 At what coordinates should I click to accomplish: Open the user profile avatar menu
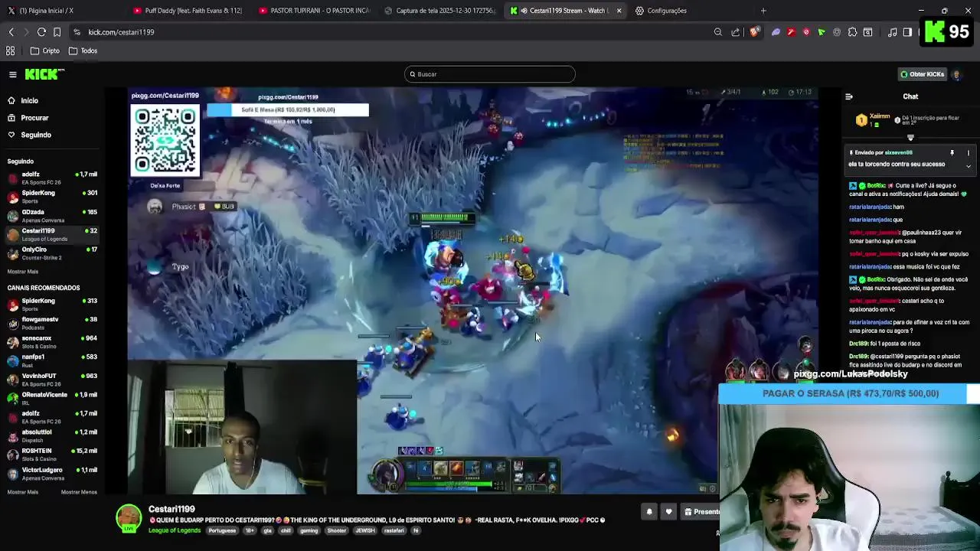point(956,74)
